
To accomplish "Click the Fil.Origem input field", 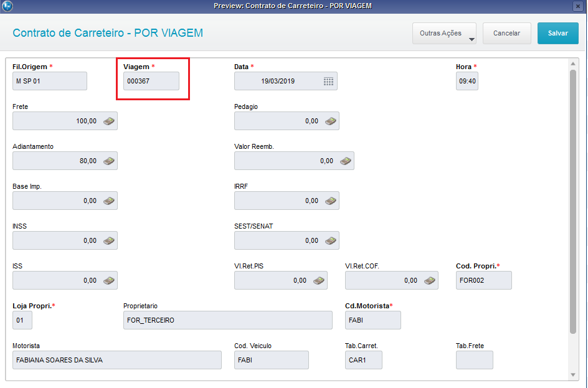I will click(50, 81).
